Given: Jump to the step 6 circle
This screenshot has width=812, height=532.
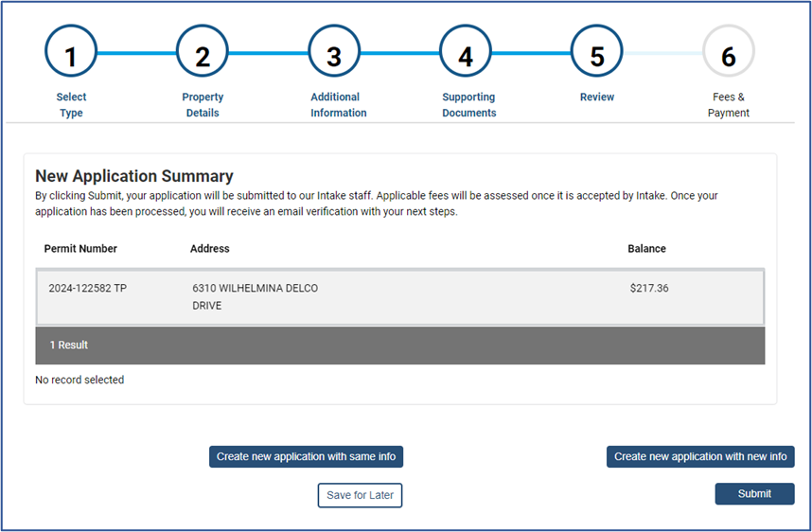Looking at the screenshot, I should coord(728,53).
